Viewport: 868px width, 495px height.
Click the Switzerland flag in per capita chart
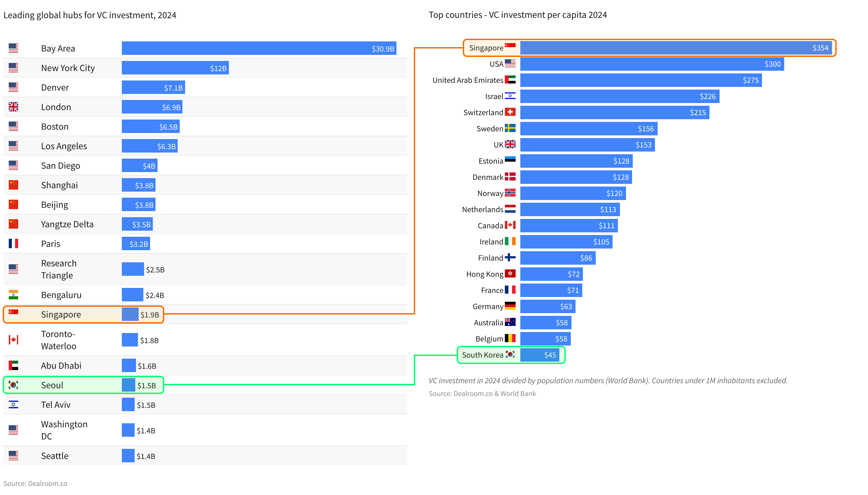point(510,112)
